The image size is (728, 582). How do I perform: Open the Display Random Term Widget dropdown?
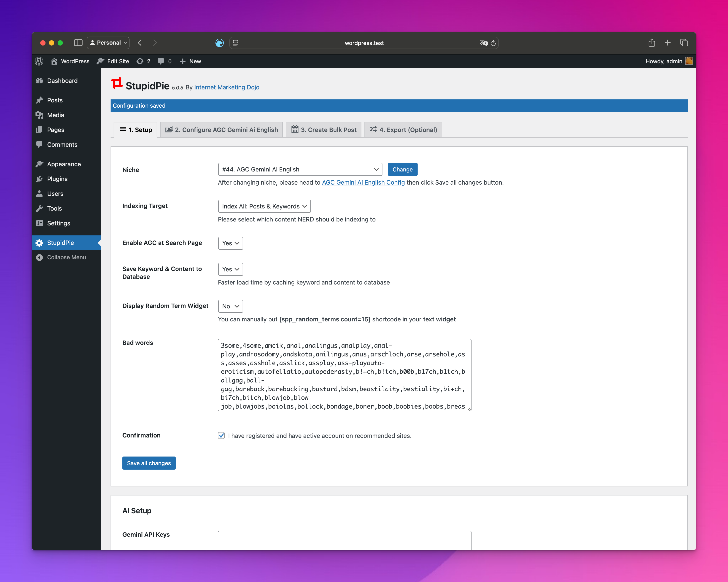point(230,306)
